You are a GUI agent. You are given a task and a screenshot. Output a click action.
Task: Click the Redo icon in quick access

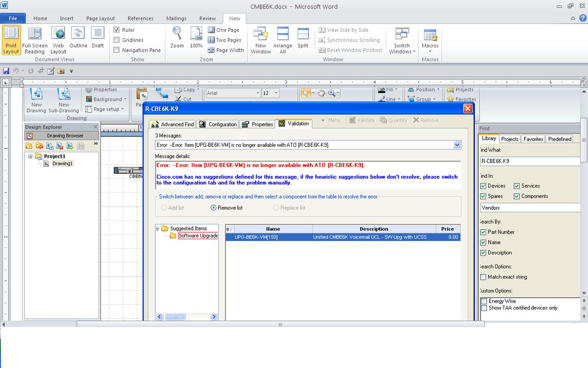coord(31,71)
